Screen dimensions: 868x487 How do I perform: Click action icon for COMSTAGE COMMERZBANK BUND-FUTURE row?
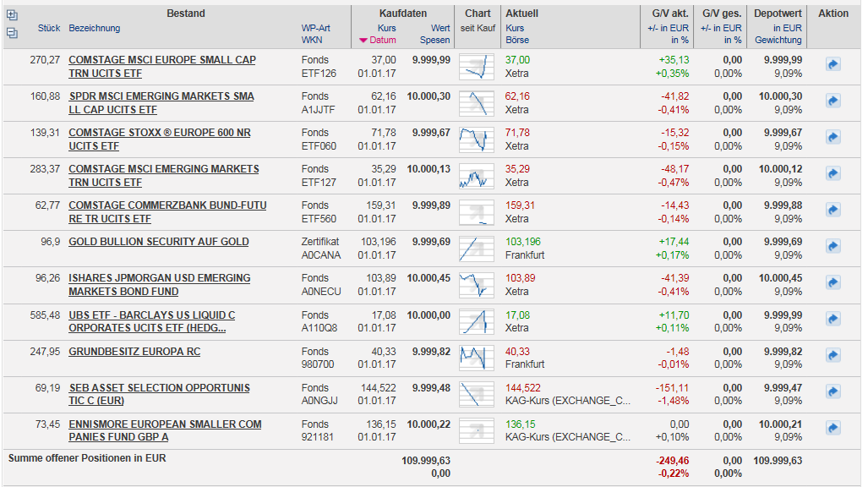tap(833, 210)
